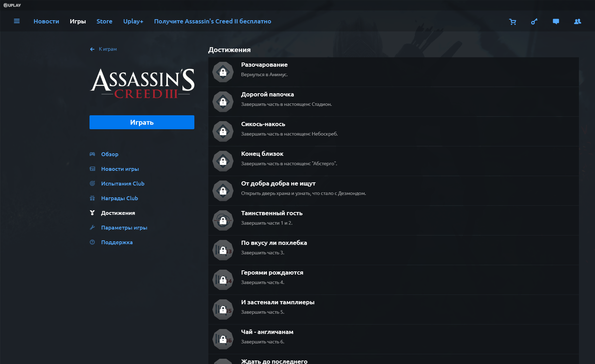Open the hamburger menu

click(16, 21)
